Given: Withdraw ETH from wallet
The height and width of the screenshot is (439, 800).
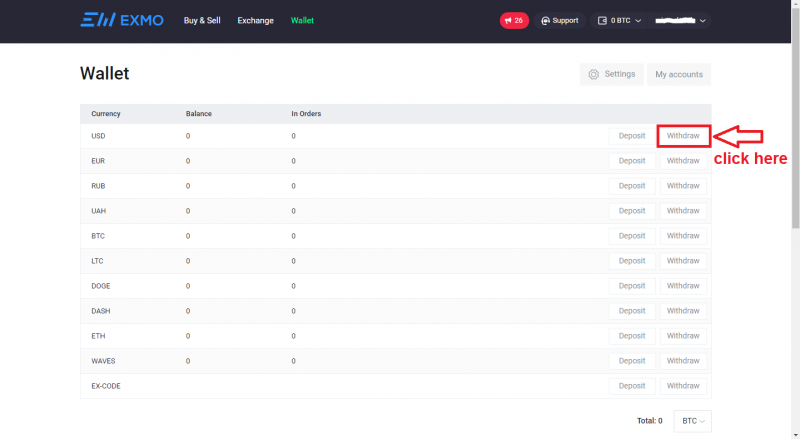Looking at the screenshot, I should click(x=683, y=336).
